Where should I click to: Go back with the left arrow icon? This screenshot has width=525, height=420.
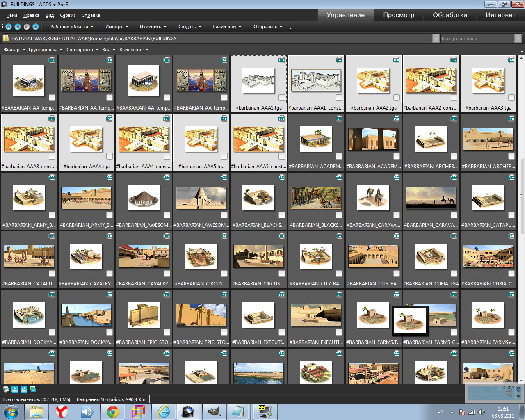(18, 27)
